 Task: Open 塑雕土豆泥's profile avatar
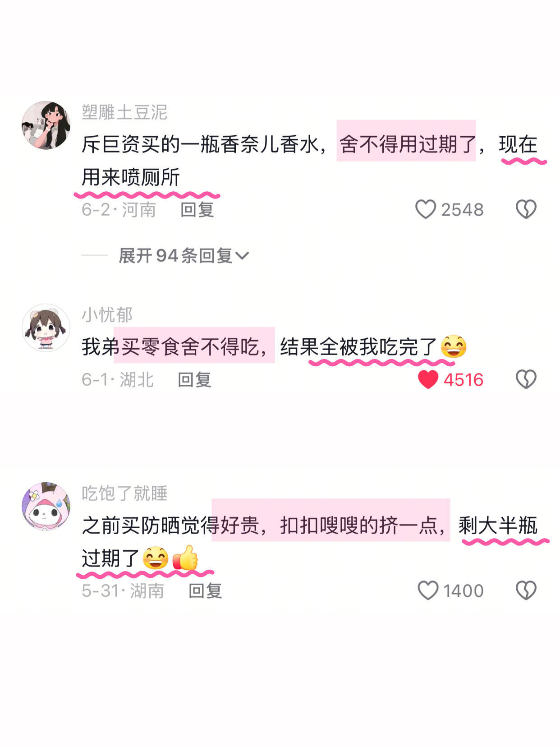pyautogui.click(x=46, y=125)
